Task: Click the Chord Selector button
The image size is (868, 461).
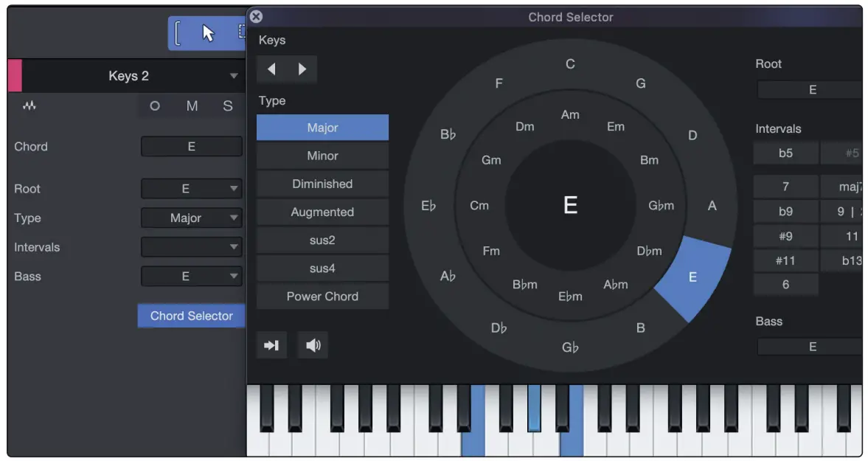Action: point(192,316)
